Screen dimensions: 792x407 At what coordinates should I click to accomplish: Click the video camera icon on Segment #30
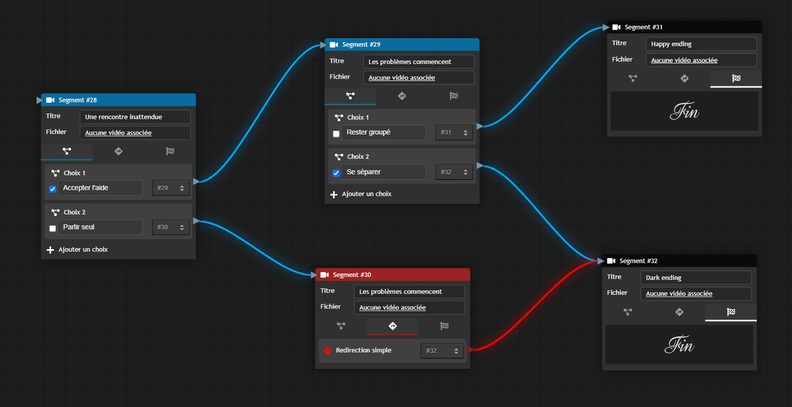pyautogui.click(x=325, y=274)
